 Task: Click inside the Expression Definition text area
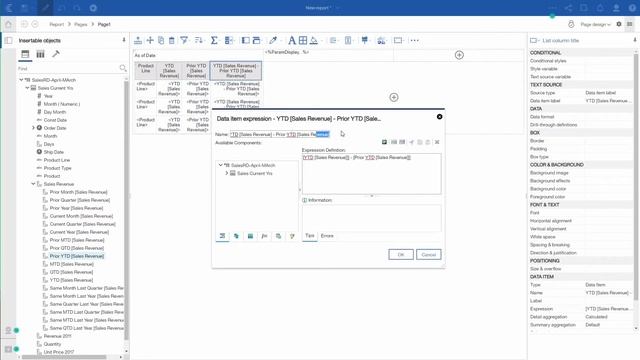point(371,173)
